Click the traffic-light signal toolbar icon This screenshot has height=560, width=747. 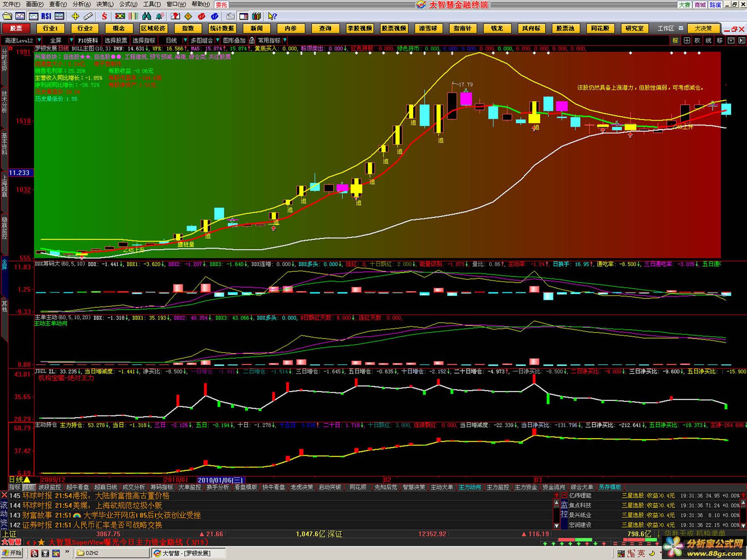pyautogui.click(x=120, y=16)
